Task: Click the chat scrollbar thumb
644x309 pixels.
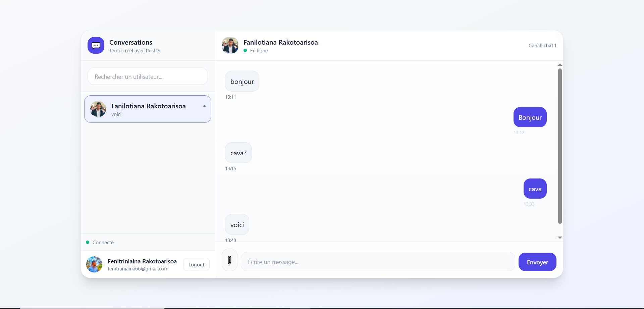Action: coord(560,146)
